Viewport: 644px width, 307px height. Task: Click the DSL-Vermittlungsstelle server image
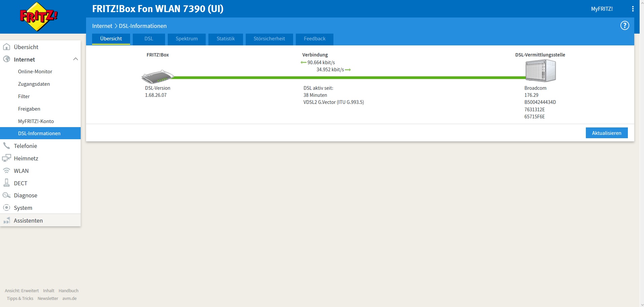tap(540, 71)
